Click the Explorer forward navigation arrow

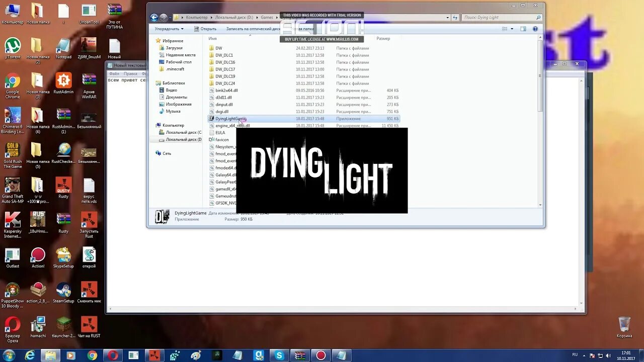[164, 18]
